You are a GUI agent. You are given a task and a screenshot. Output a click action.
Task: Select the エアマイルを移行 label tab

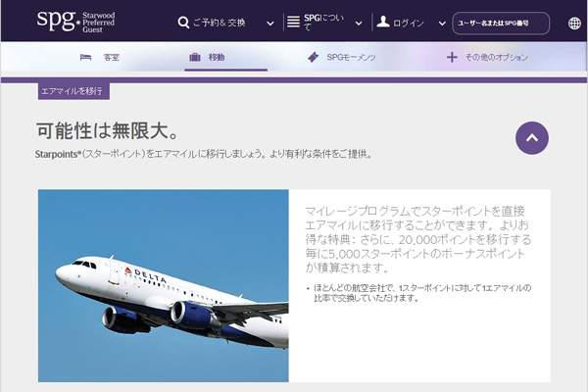[x=73, y=91]
